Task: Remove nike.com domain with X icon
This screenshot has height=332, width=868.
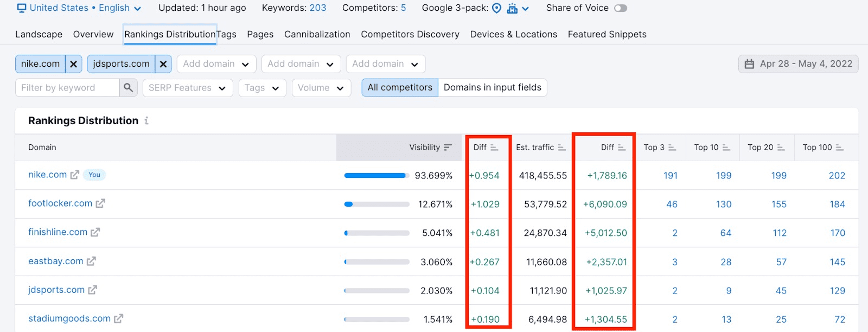Action: [x=73, y=64]
